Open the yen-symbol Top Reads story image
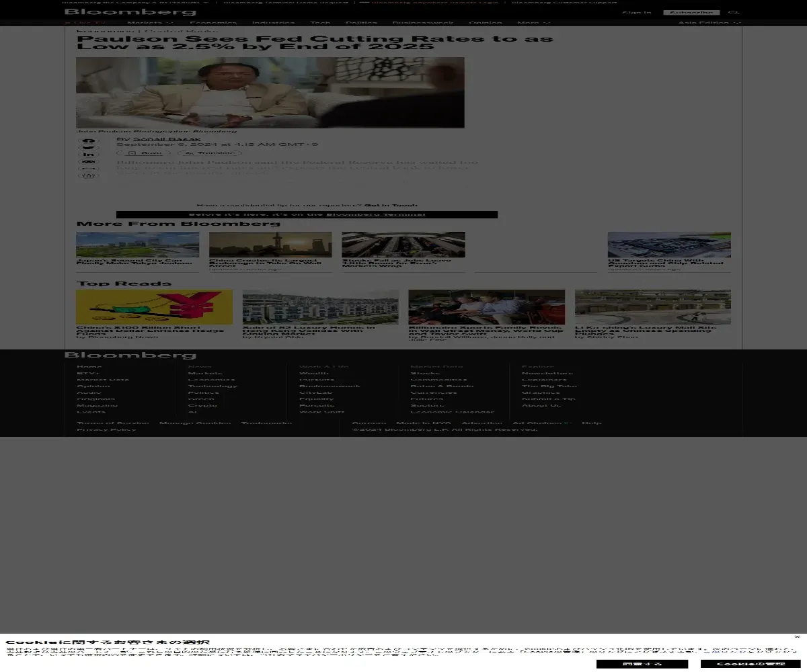 coord(154,307)
